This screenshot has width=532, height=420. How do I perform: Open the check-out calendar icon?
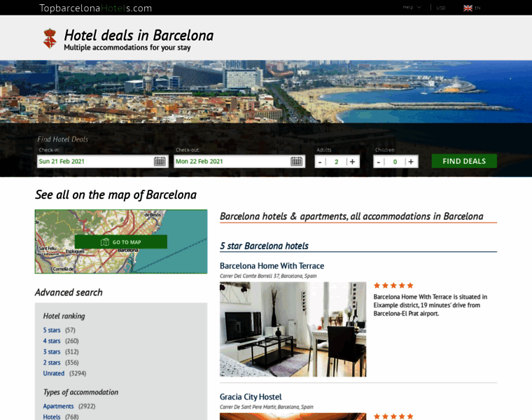[296, 162]
